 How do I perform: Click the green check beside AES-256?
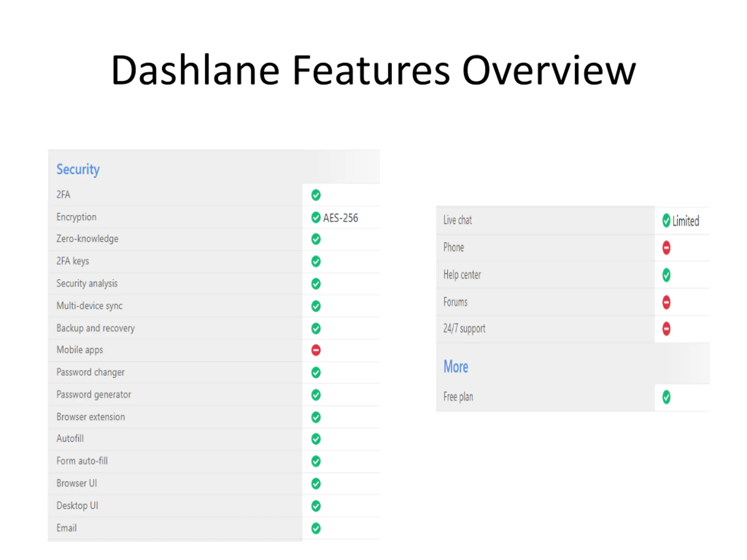tap(316, 217)
